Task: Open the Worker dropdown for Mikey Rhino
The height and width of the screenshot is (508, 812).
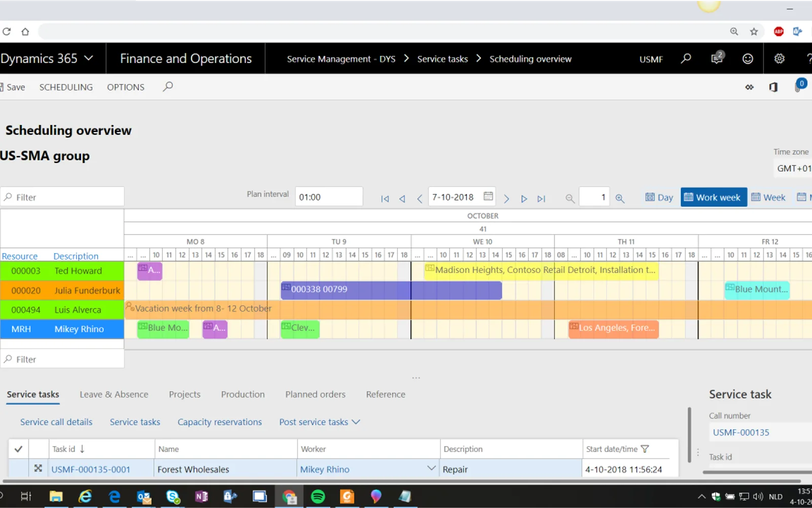Action: pyautogui.click(x=431, y=468)
